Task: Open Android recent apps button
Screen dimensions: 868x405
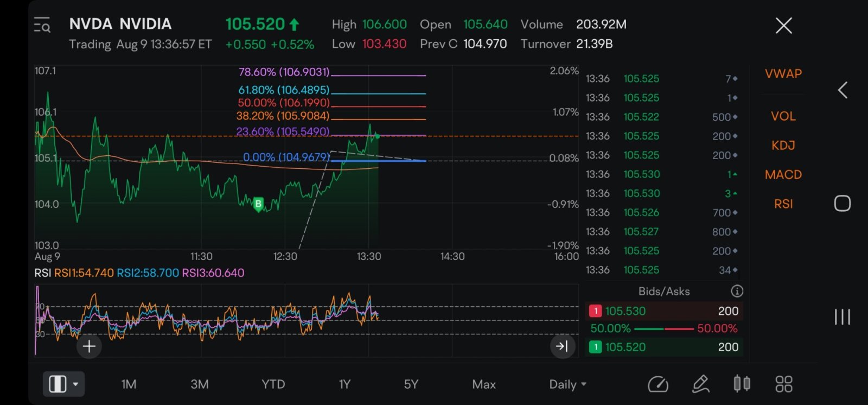Action: tap(842, 317)
